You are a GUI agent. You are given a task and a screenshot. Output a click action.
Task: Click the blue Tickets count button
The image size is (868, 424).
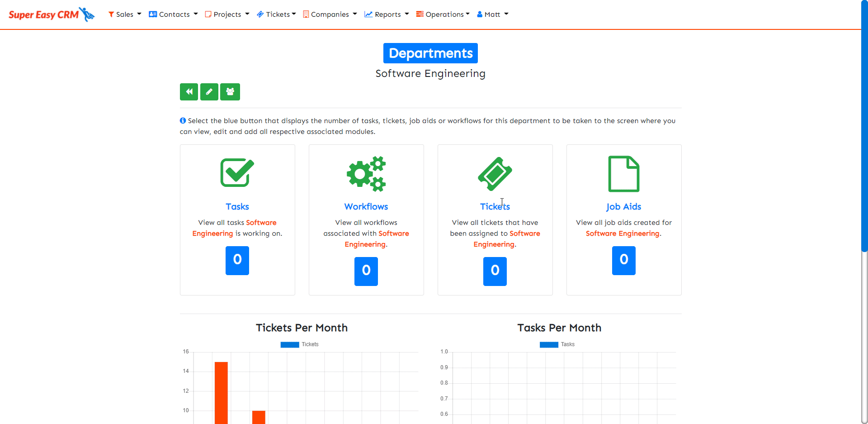click(495, 271)
